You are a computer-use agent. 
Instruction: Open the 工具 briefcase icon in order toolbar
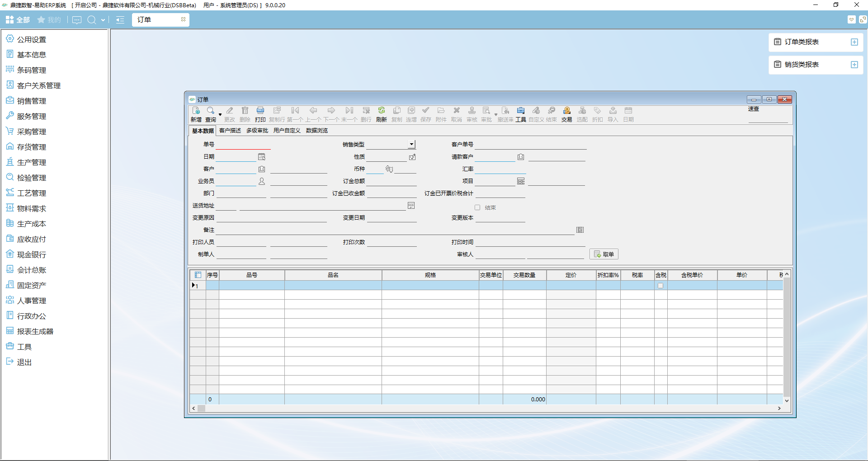click(521, 111)
